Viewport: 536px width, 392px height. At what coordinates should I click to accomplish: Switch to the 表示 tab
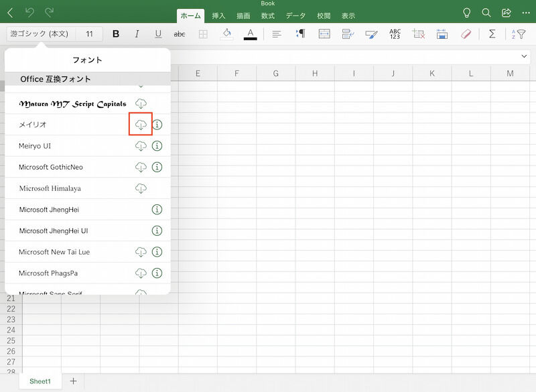pyautogui.click(x=348, y=15)
